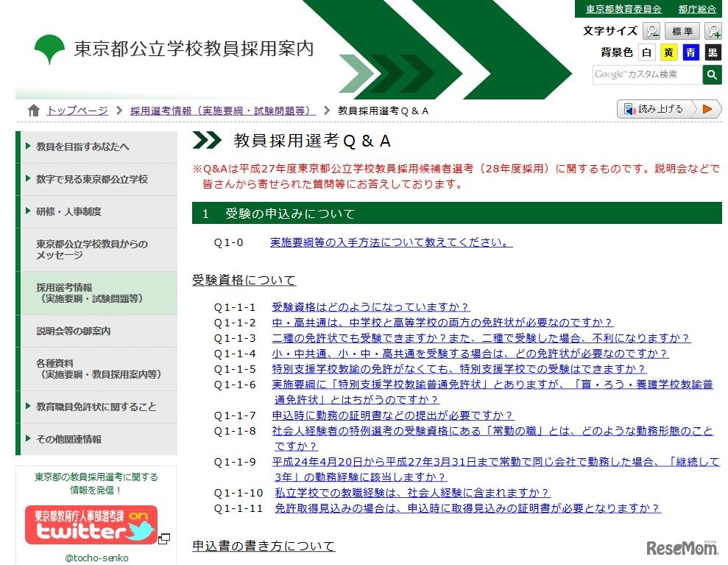
Task: Click the 黄 yellow background swatch
Action: [x=669, y=52]
